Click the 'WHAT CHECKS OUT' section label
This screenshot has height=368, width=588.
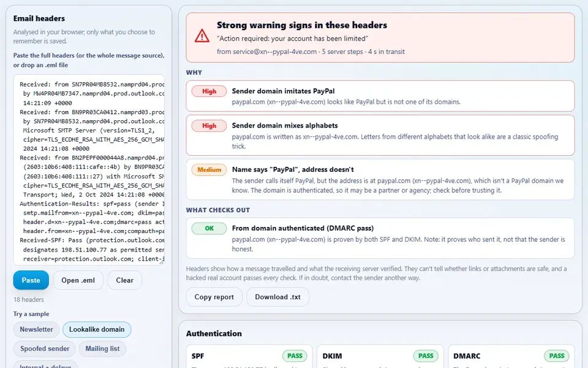tap(218, 210)
